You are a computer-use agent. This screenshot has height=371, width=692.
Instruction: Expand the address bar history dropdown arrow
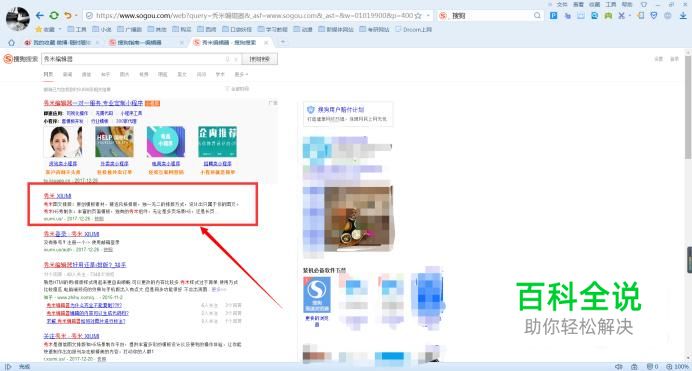pos(428,15)
